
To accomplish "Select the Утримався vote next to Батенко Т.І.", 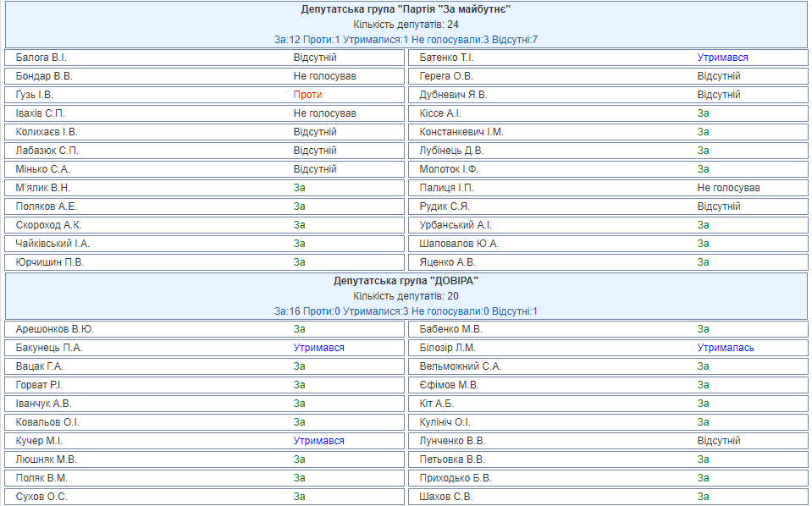I will pyautogui.click(x=722, y=58).
